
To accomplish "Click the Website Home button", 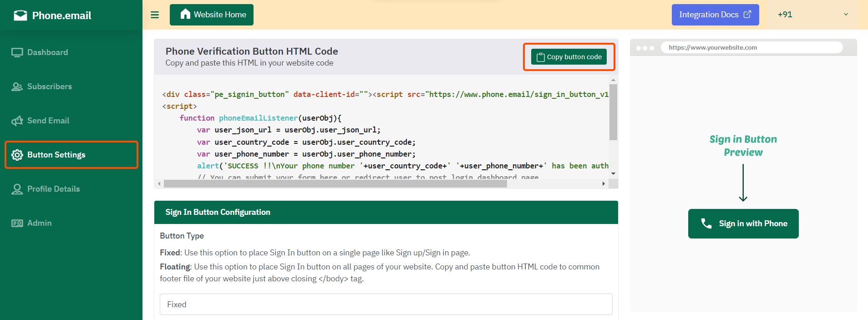I will tap(212, 15).
